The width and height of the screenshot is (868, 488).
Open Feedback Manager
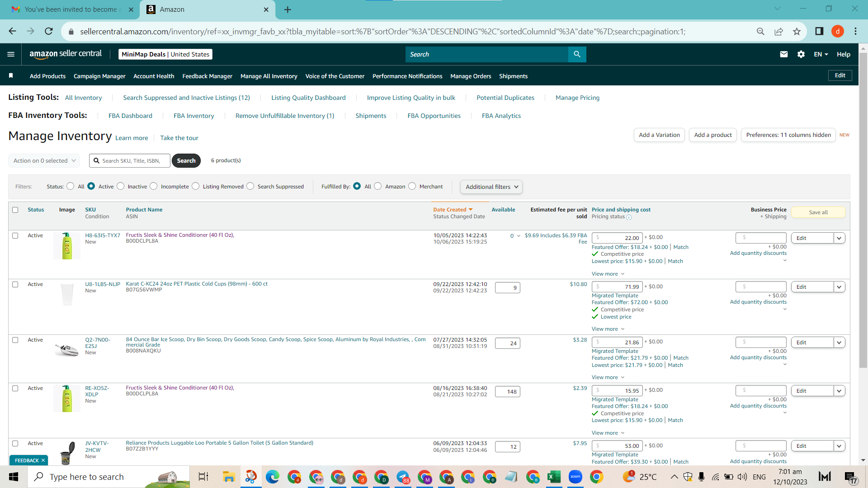tap(207, 76)
